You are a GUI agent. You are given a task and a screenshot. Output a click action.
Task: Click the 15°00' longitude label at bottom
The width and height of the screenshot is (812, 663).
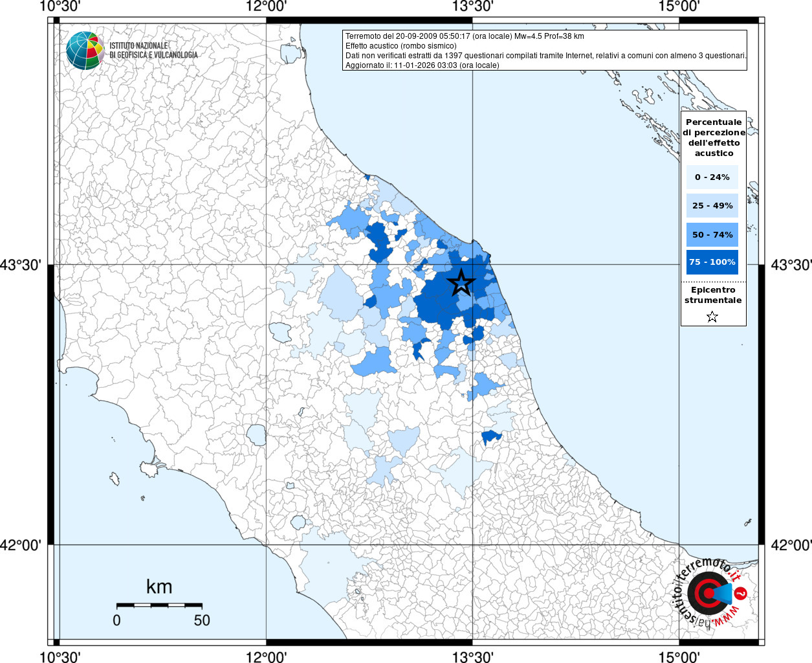(679, 657)
